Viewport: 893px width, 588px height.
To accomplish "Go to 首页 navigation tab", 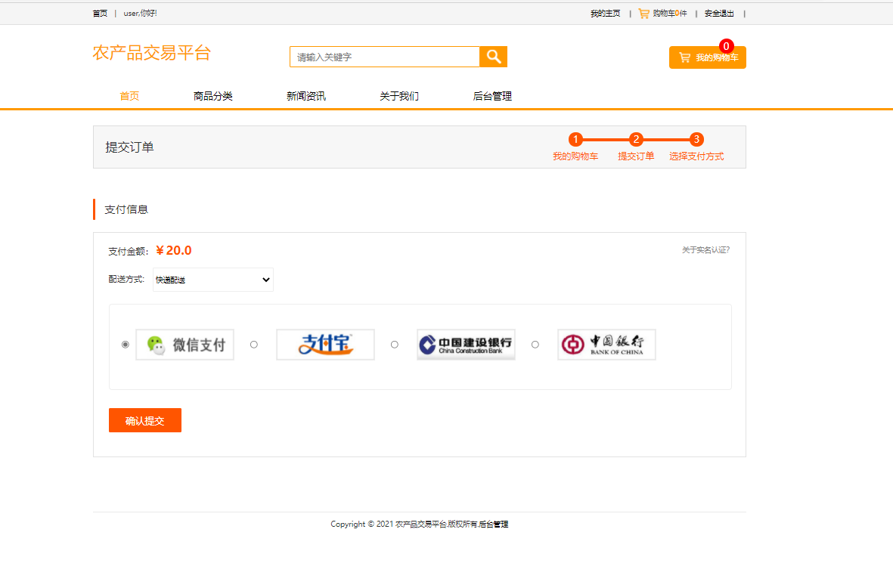I will coord(129,96).
